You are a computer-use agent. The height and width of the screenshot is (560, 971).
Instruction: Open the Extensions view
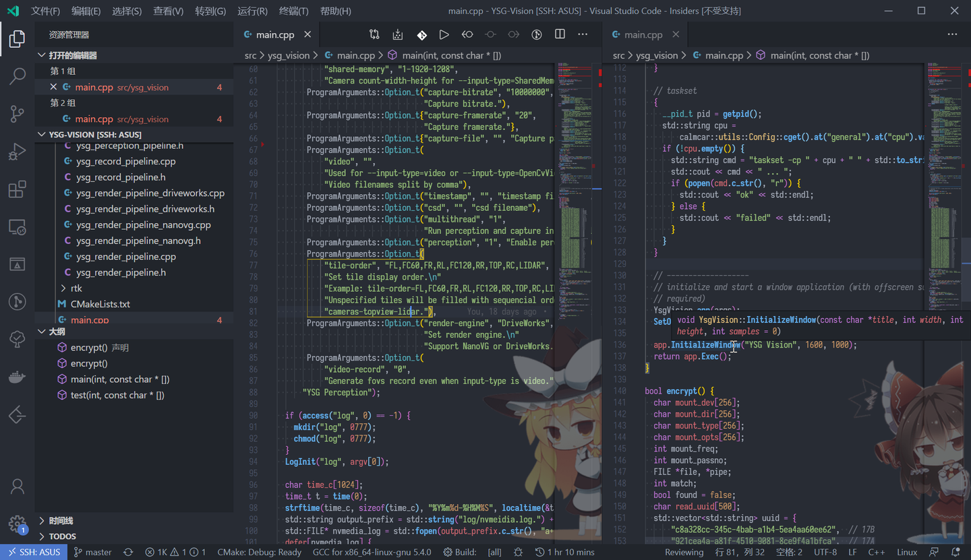pyautogui.click(x=17, y=189)
